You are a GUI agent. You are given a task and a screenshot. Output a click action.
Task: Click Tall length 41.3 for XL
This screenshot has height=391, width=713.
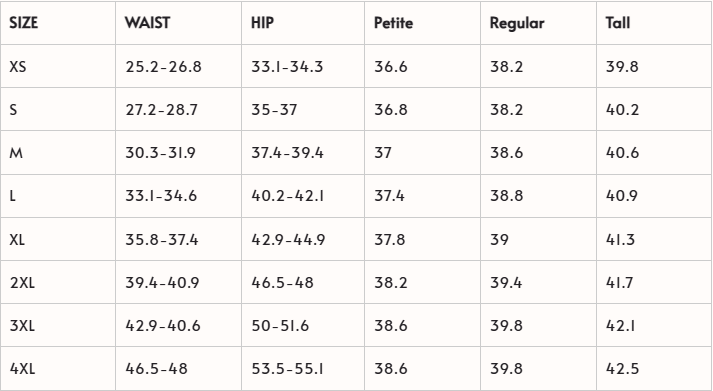[x=620, y=239]
